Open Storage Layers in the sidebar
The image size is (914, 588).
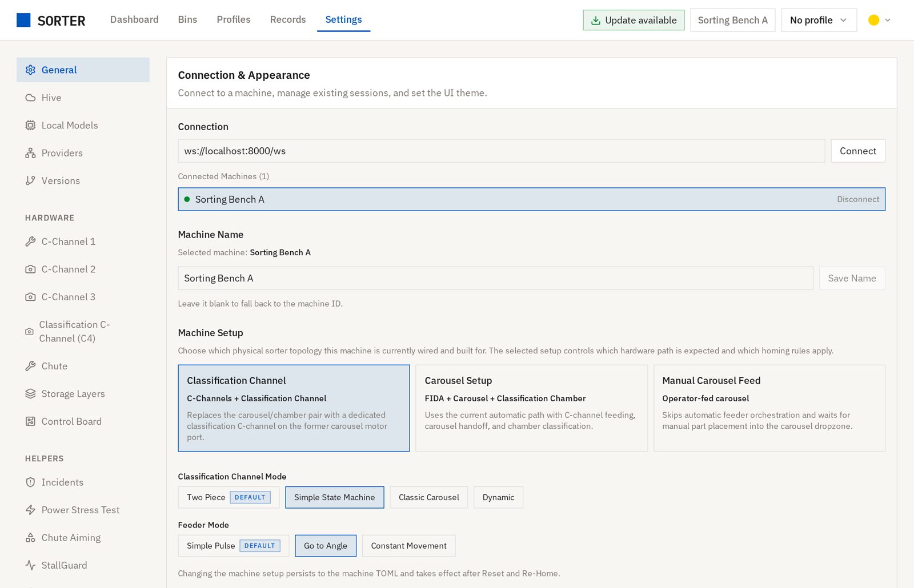click(83, 394)
